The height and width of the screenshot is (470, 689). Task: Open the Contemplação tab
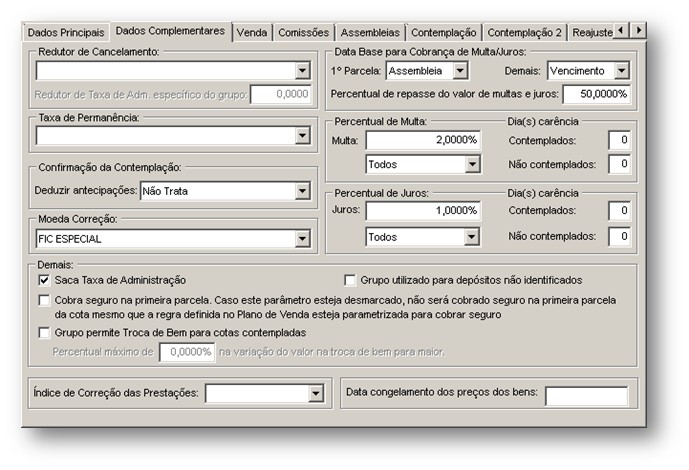click(x=443, y=33)
